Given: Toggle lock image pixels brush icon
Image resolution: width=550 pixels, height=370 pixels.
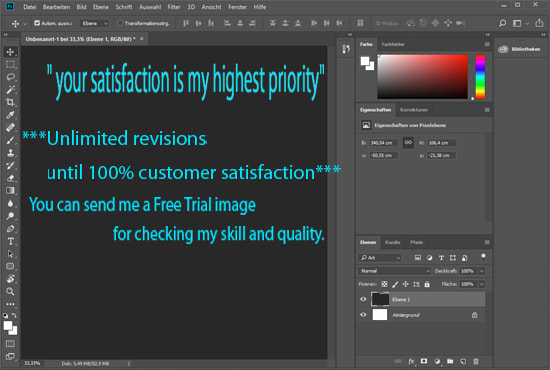Looking at the screenshot, I should 395,284.
